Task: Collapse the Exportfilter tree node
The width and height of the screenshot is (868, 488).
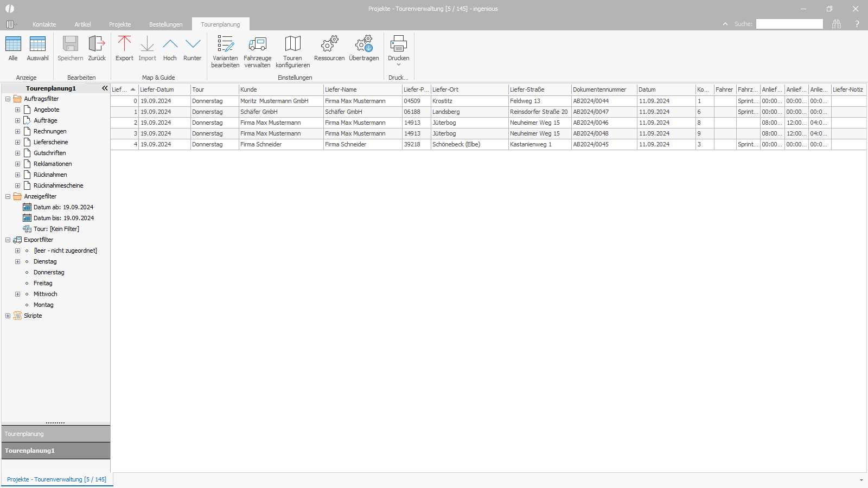Action: 8,240
